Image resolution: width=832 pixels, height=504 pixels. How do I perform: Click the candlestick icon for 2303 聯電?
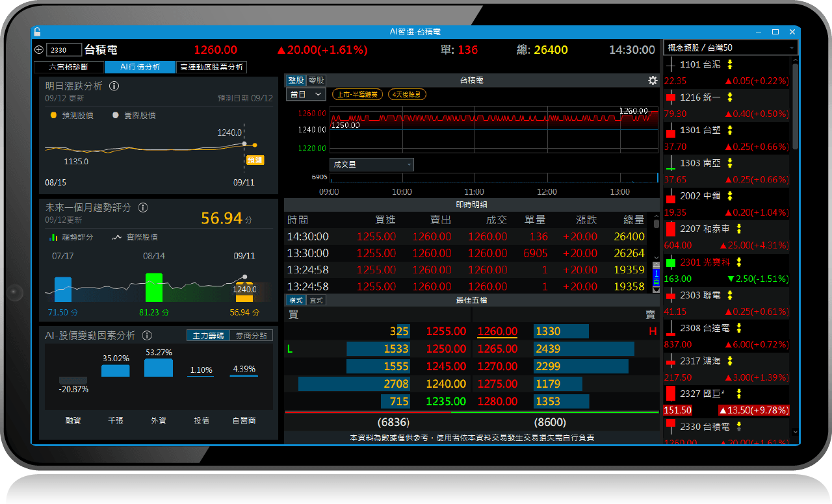pyautogui.click(x=671, y=295)
